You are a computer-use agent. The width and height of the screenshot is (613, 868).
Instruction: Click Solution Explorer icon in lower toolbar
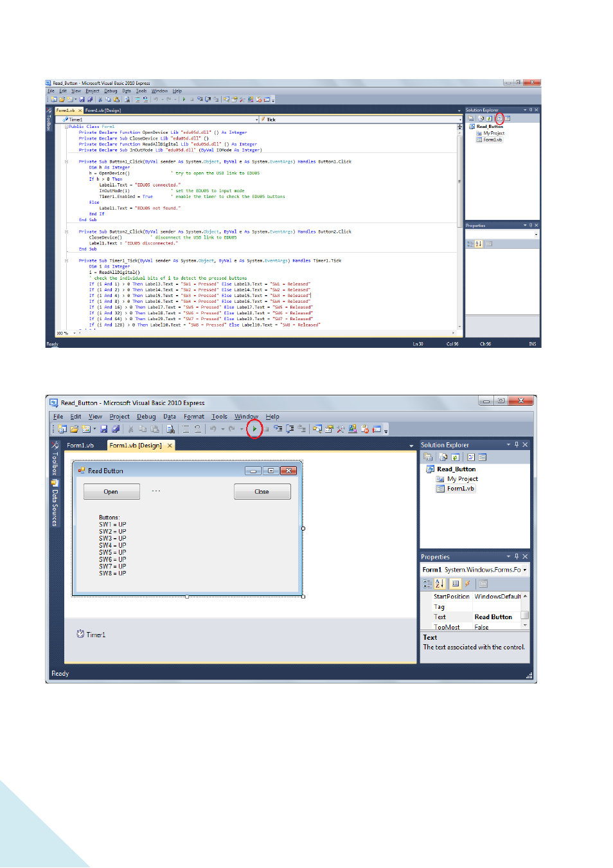pos(317,429)
